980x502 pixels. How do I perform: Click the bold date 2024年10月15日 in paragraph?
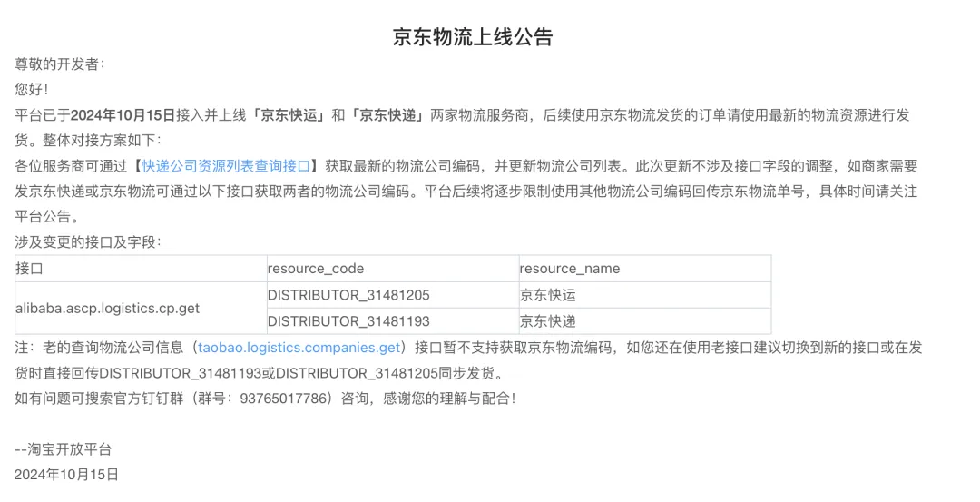[x=123, y=115]
